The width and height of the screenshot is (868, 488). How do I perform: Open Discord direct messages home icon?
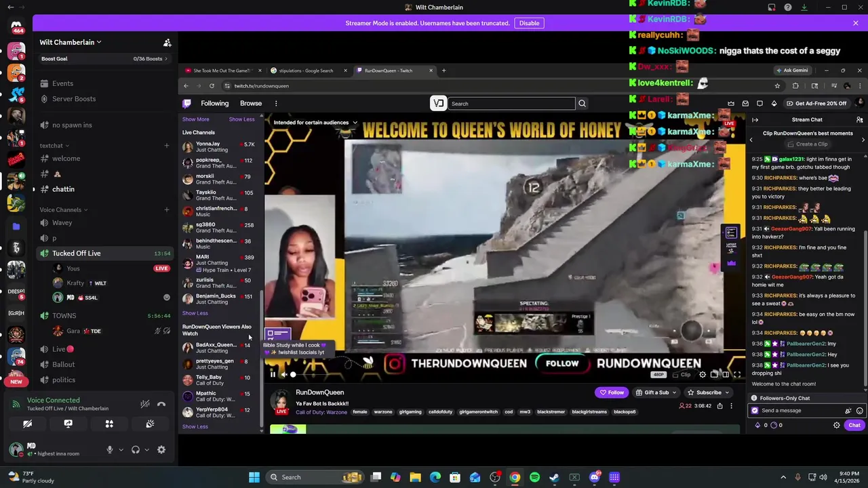point(16,26)
